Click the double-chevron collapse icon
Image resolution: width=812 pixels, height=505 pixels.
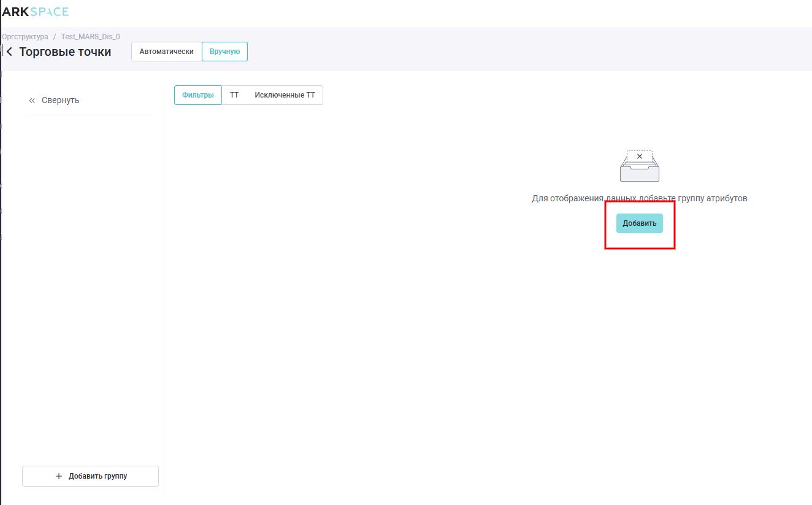point(32,101)
